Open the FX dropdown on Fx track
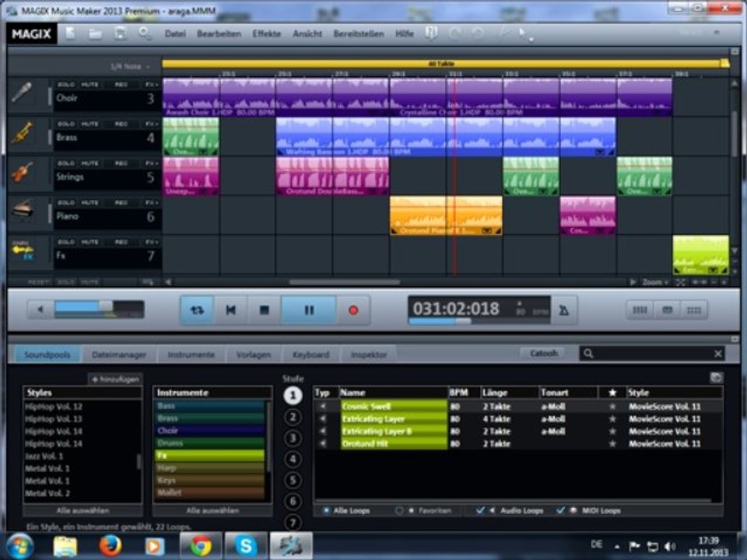The width and height of the screenshot is (747, 560). [152, 243]
